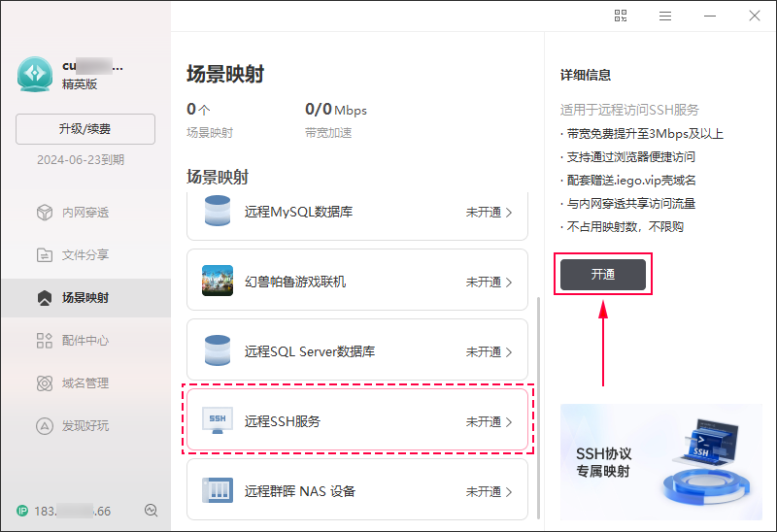Expand the 幻兽帕鲁游戏联机 chevron arrow
Viewport: 777px width, 532px height.
pyautogui.click(x=509, y=283)
